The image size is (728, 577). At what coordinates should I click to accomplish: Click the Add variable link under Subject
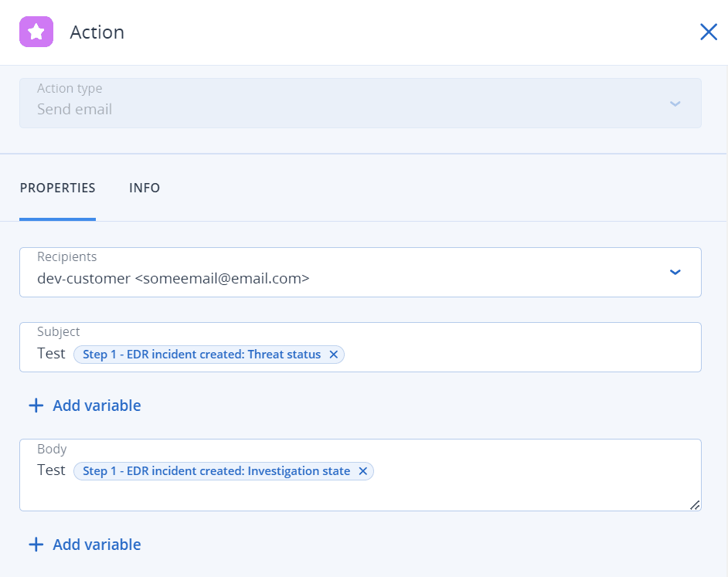(97, 406)
